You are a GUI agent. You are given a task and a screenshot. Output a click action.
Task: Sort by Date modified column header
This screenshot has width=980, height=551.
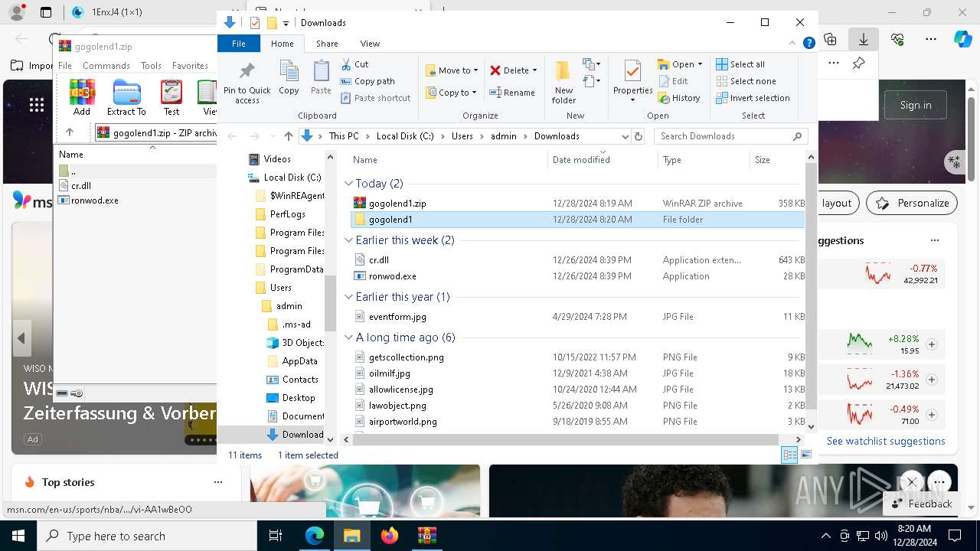603,160
